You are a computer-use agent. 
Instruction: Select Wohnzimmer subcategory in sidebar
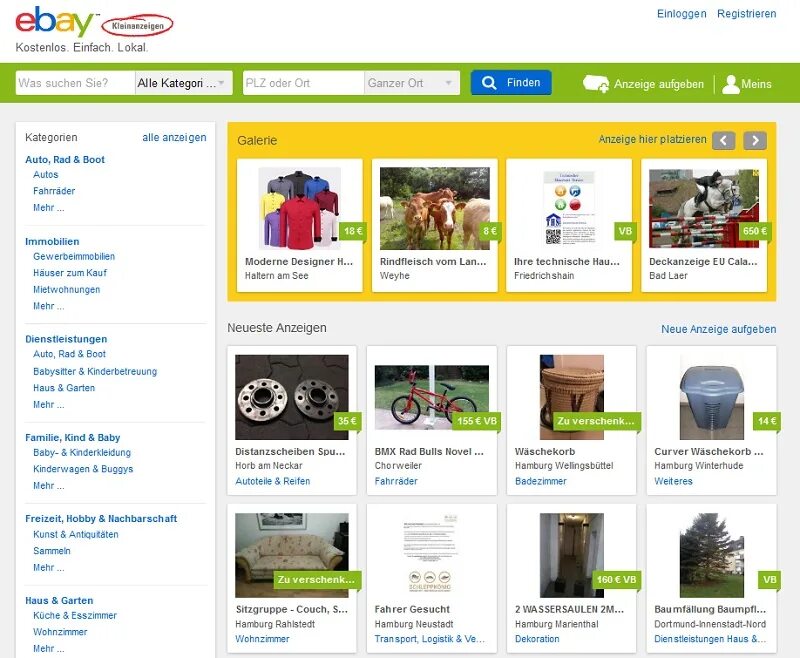click(60, 632)
